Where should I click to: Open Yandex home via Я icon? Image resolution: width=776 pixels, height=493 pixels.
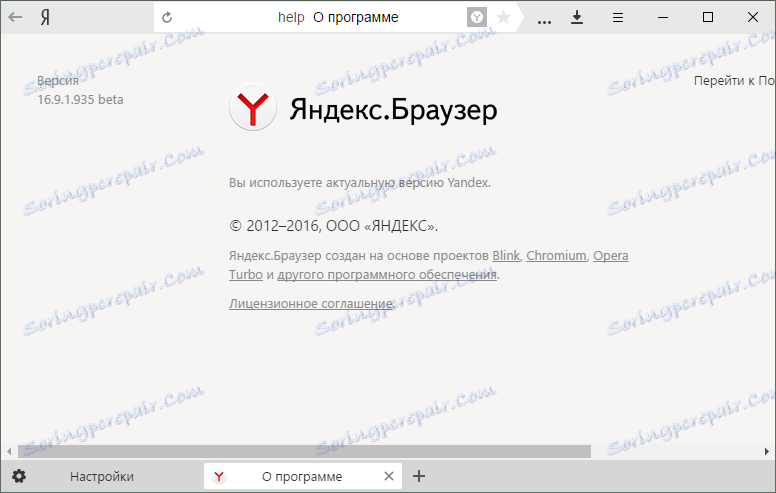click(x=45, y=18)
